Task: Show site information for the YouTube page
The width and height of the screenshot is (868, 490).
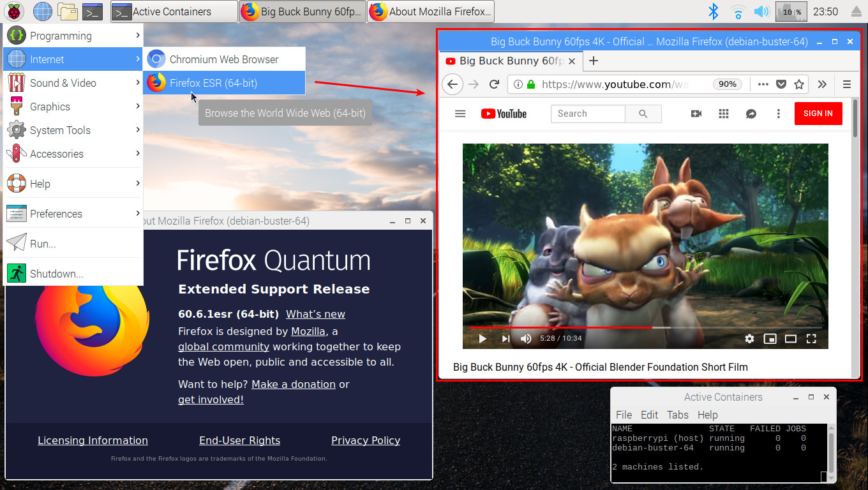Action: pos(518,84)
